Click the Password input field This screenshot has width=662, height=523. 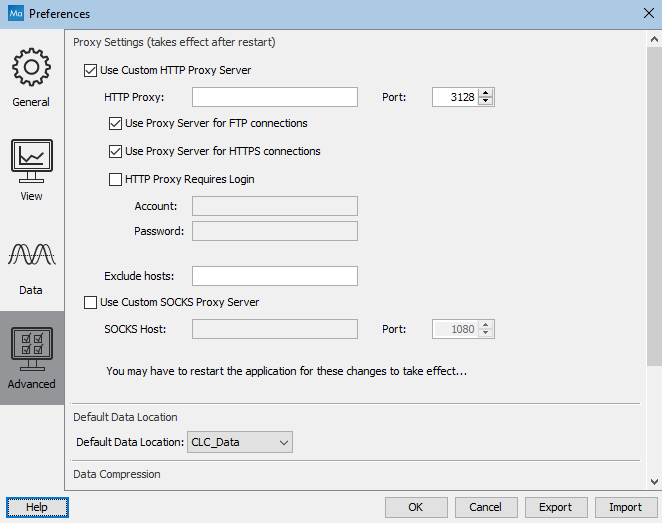point(275,231)
